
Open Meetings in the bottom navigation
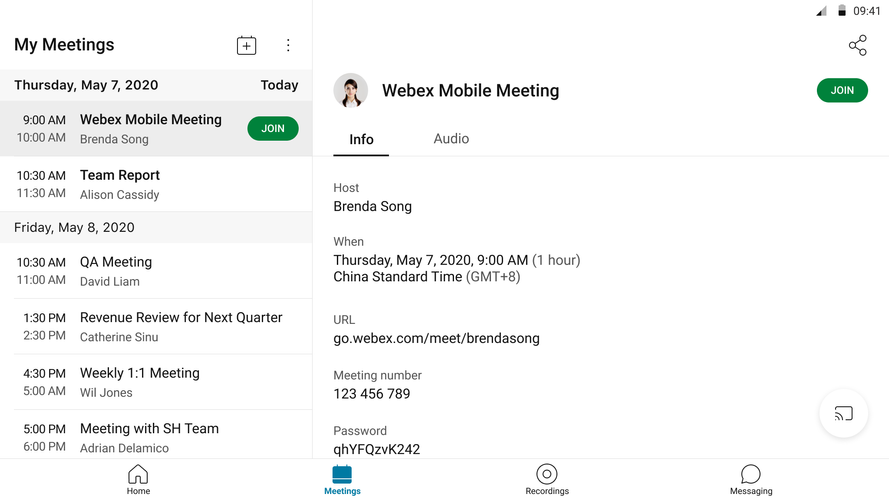[x=342, y=480]
